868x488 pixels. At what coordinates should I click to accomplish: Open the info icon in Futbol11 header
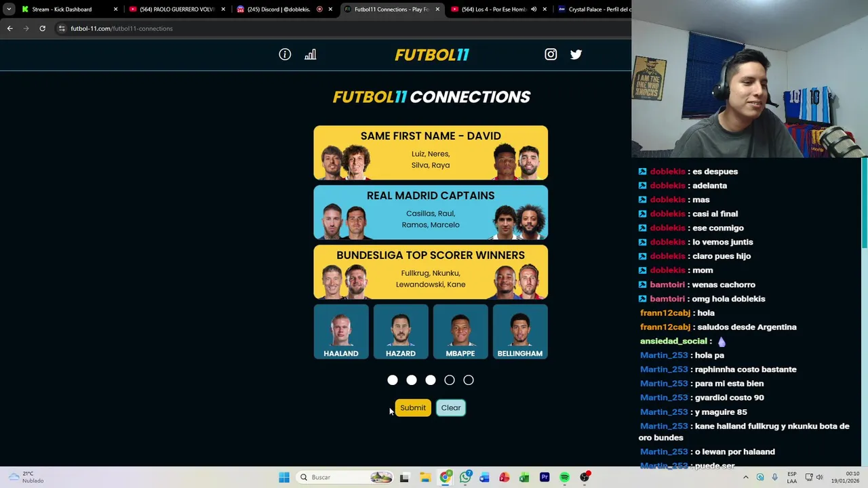285,54
